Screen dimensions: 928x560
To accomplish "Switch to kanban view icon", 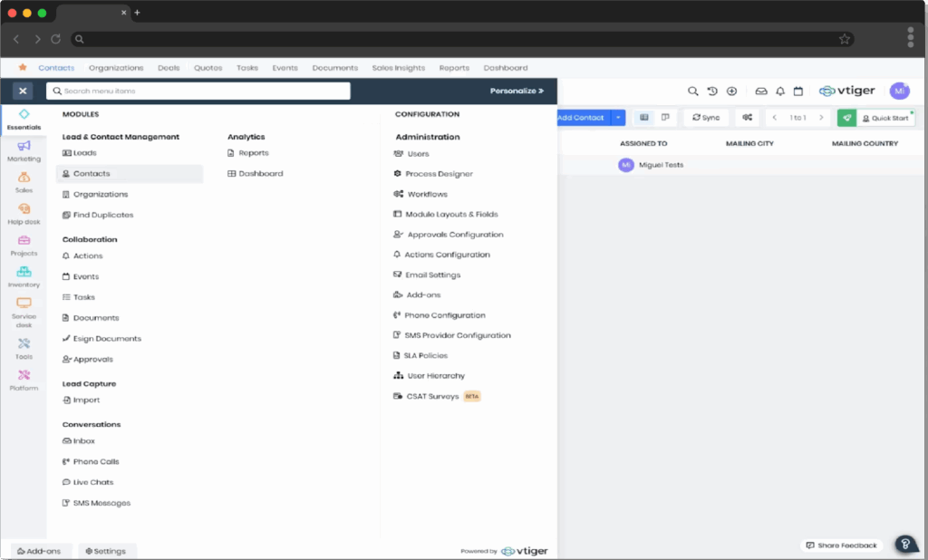I will pos(665,117).
